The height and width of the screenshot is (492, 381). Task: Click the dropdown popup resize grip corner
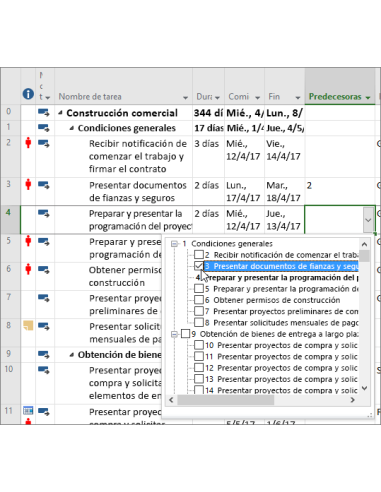tap(369, 415)
